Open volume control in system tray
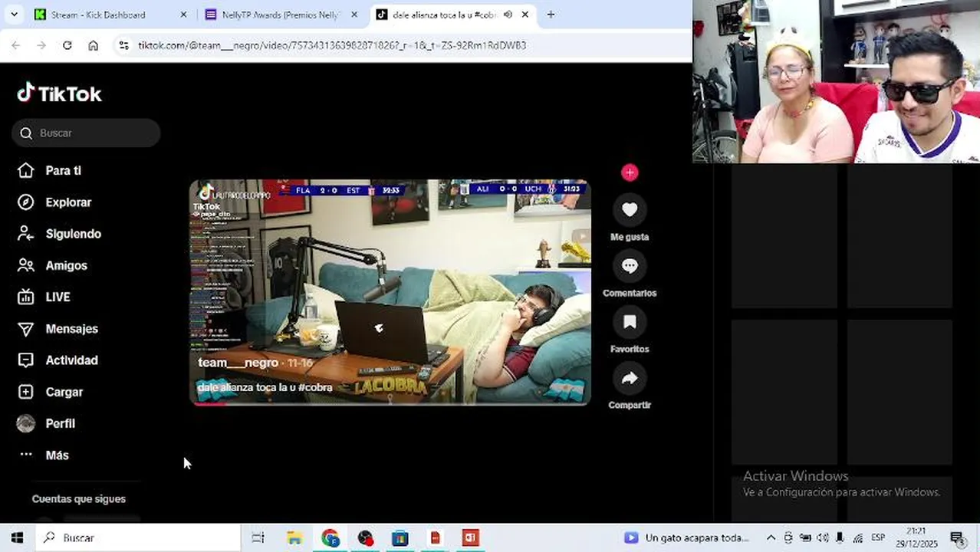Viewport: 980px width, 552px height. point(823,537)
